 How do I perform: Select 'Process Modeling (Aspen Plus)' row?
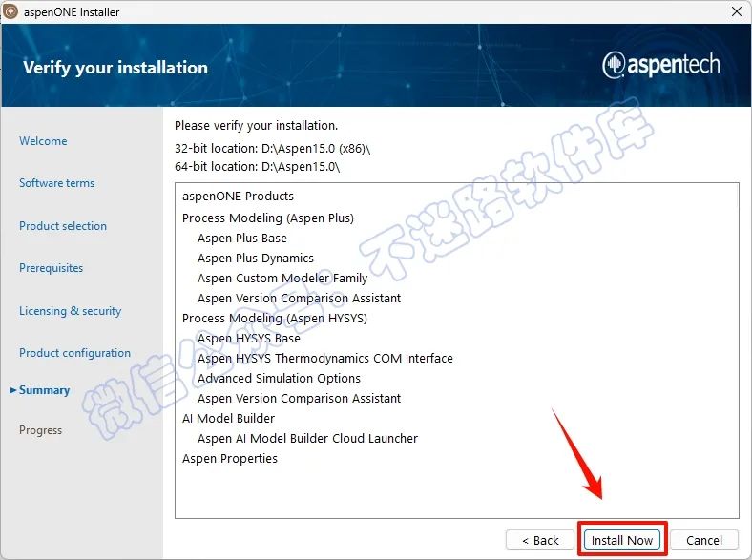(x=268, y=218)
